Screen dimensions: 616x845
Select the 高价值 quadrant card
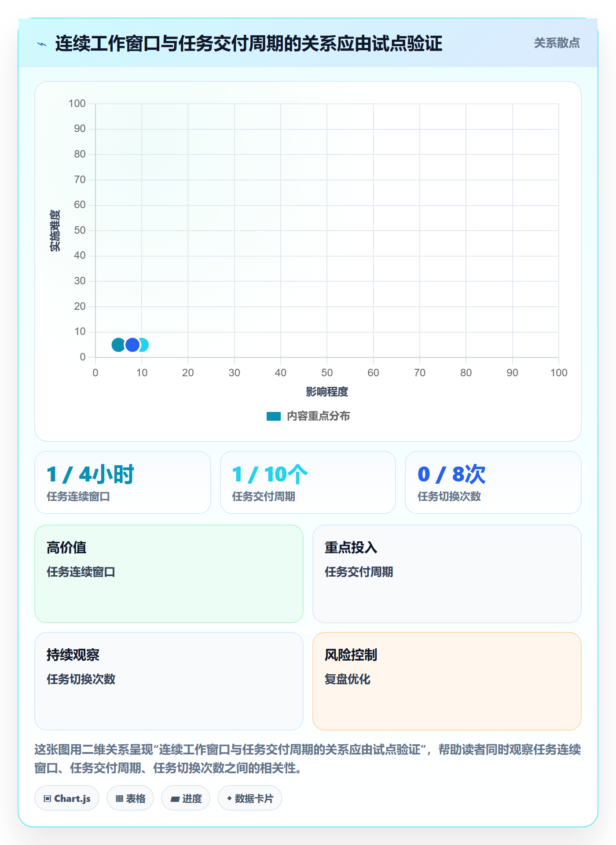click(169, 574)
